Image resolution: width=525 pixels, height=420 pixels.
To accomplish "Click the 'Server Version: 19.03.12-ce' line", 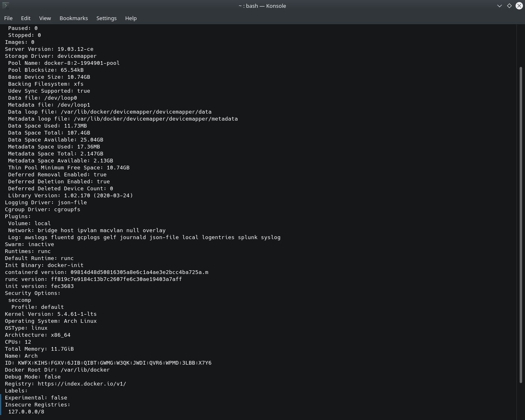I will [x=49, y=49].
